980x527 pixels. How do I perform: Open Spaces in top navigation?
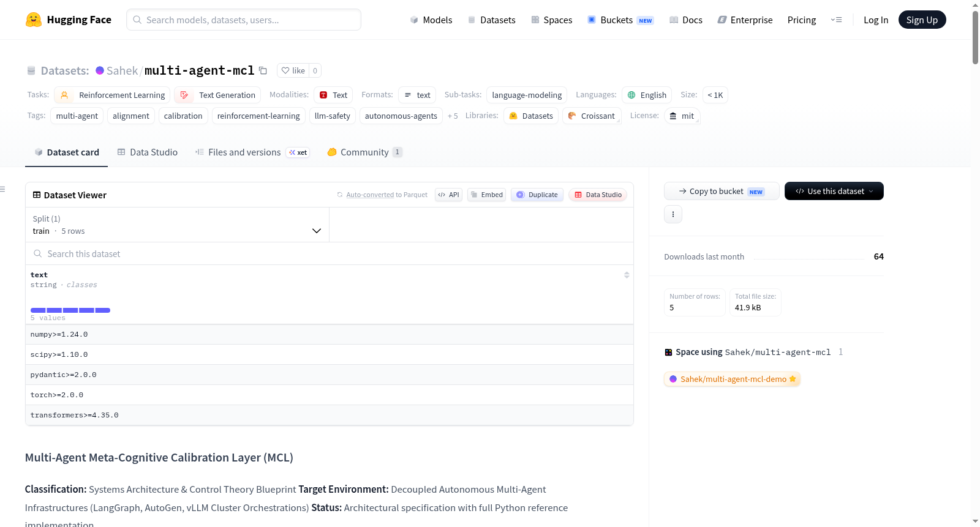[x=552, y=20]
